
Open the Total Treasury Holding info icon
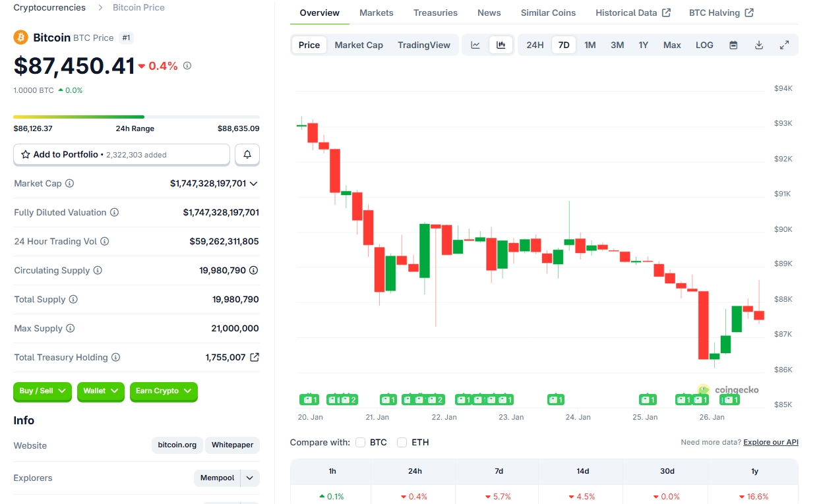click(x=115, y=357)
